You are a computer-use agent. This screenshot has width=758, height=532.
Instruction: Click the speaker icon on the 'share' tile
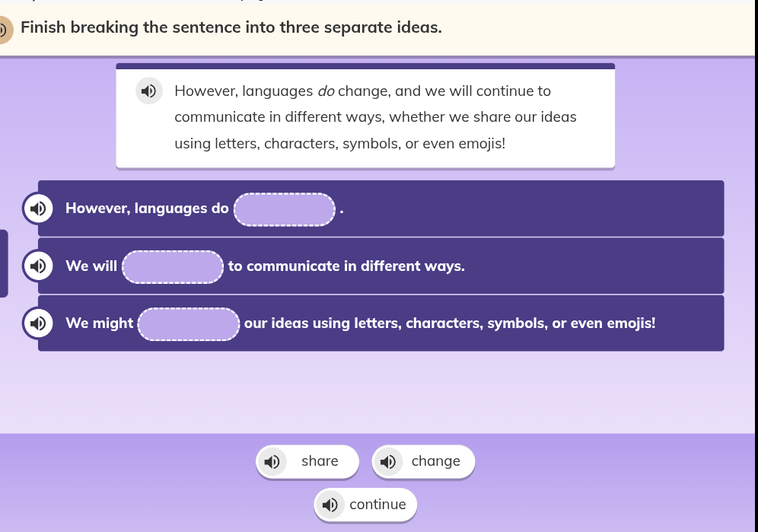(272, 461)
